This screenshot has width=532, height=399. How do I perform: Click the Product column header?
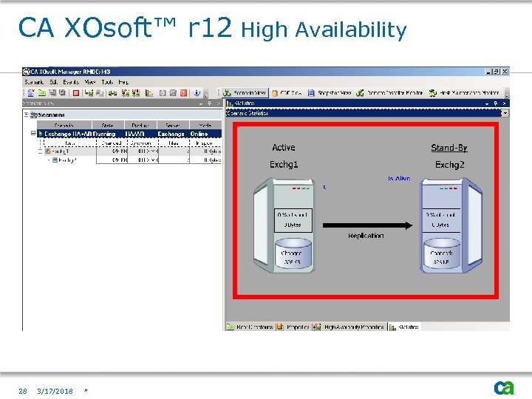[140, 125]
